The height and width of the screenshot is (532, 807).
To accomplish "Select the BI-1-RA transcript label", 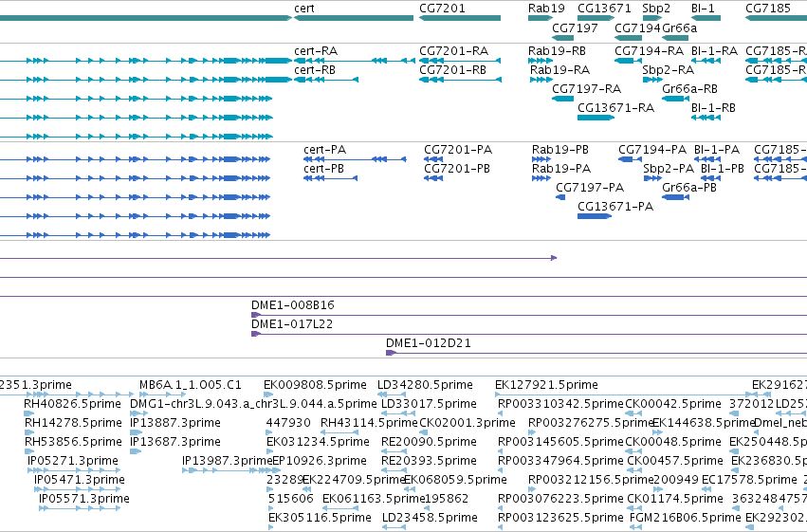I will [714, 51].
